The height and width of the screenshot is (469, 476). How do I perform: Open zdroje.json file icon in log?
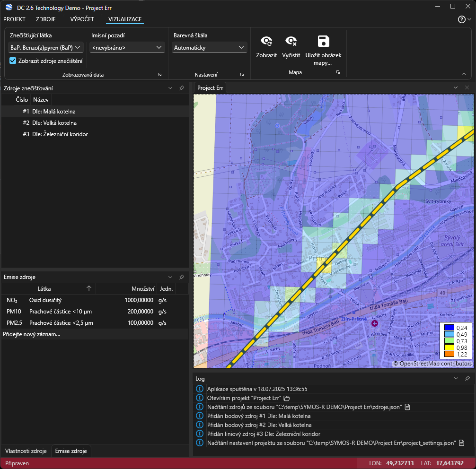click(406, 407)
